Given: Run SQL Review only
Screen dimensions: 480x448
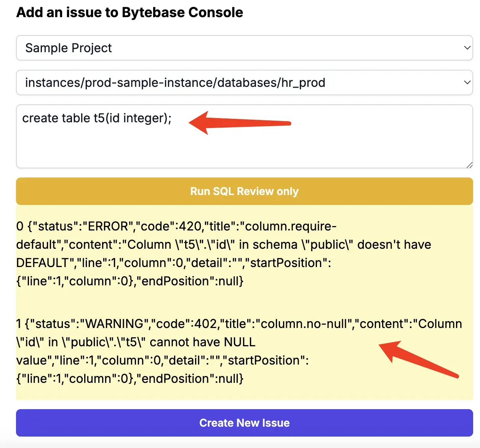Looking at the screenshot, I should click(244, 191).
